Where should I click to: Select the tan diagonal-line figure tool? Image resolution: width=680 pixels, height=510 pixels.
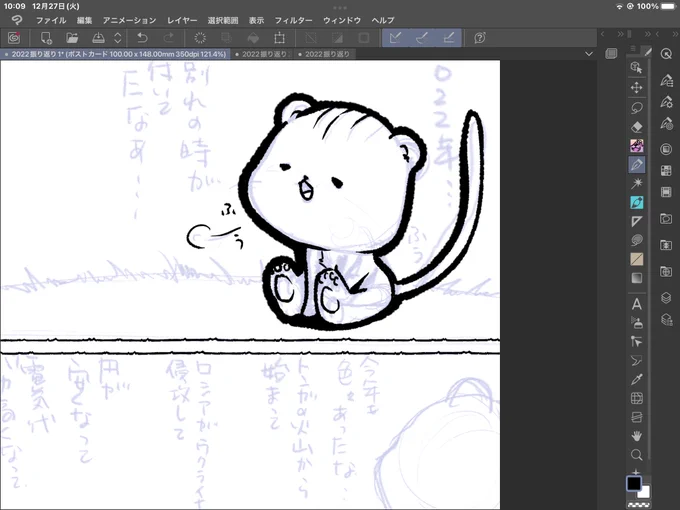(636, 259)
